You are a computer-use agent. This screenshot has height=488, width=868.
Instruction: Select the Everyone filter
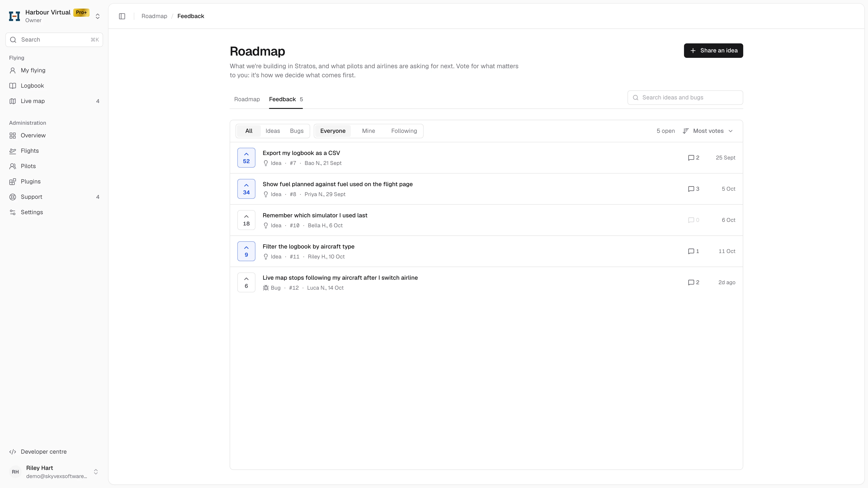[x=333, y=131]
